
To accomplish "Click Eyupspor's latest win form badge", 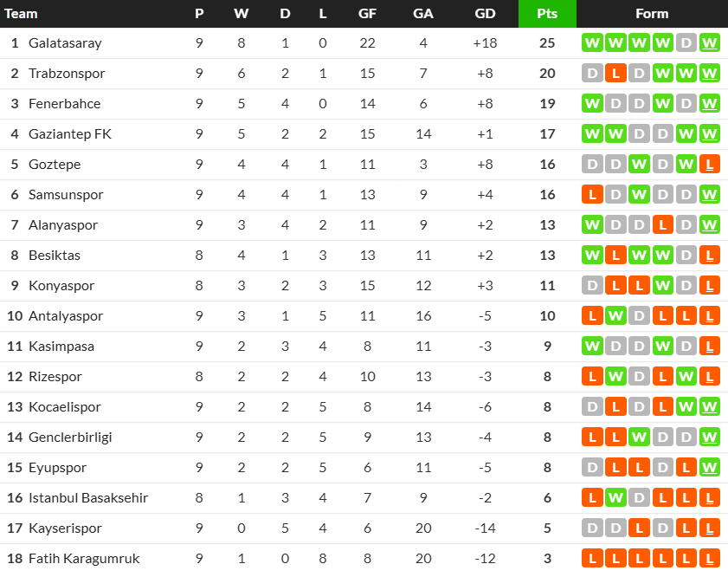I will click(x=709, y=468).
